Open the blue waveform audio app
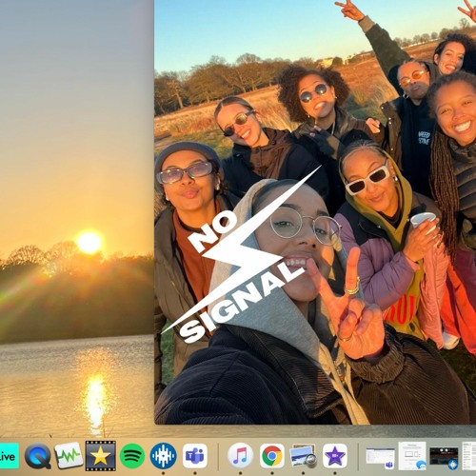 [x=163, y=456]
